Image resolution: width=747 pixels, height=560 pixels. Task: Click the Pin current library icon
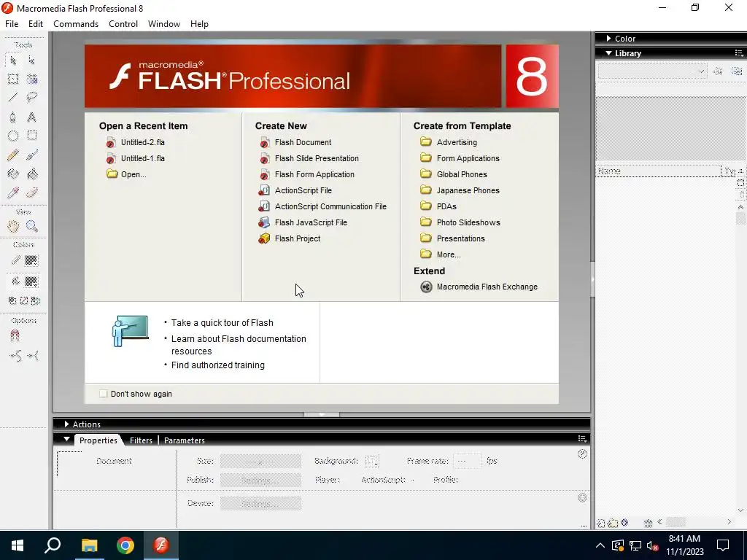718,71
